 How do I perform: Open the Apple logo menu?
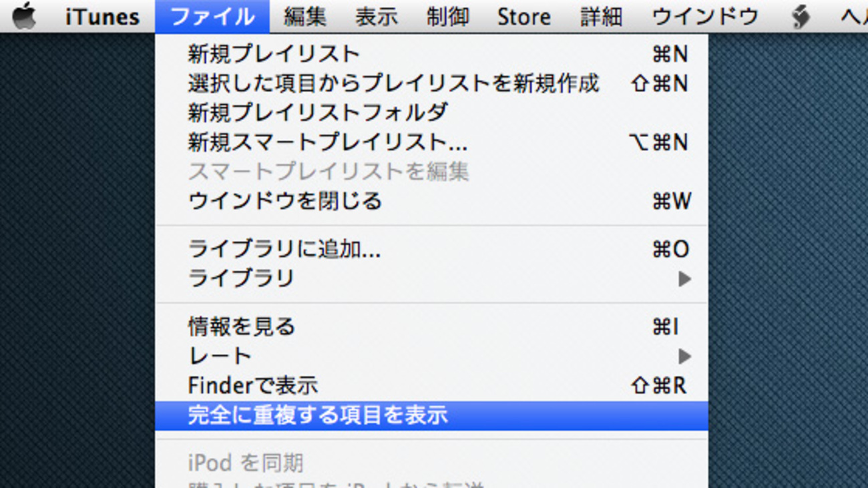pos(25,16)
